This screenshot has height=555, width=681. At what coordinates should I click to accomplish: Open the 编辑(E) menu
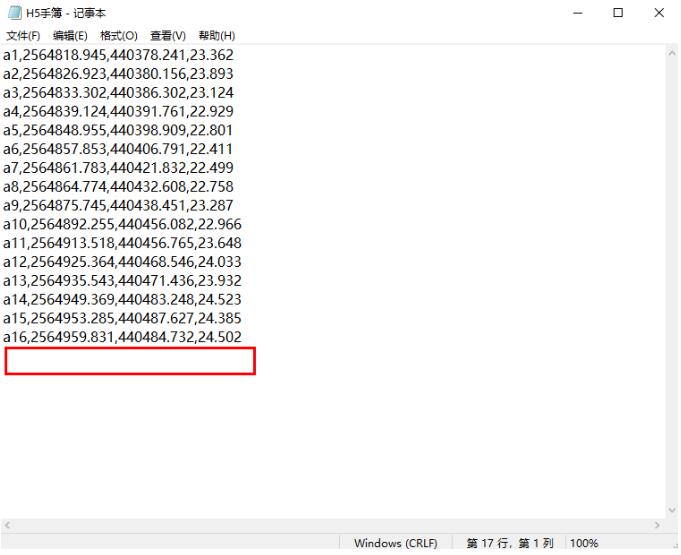tap(70, 36)
